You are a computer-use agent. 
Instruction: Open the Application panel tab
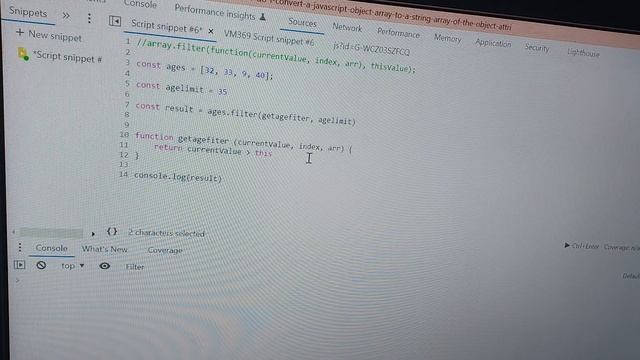(x=493, y=43)
